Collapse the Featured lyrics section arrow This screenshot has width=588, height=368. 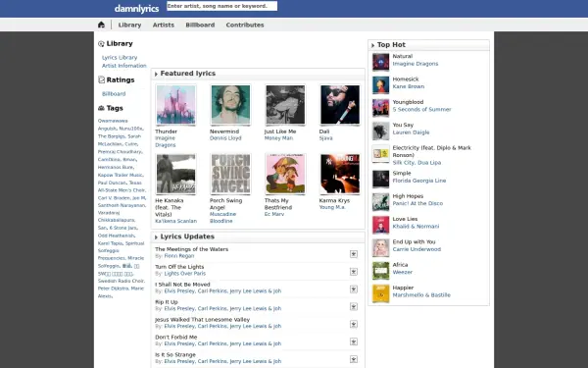coord(156,74)
